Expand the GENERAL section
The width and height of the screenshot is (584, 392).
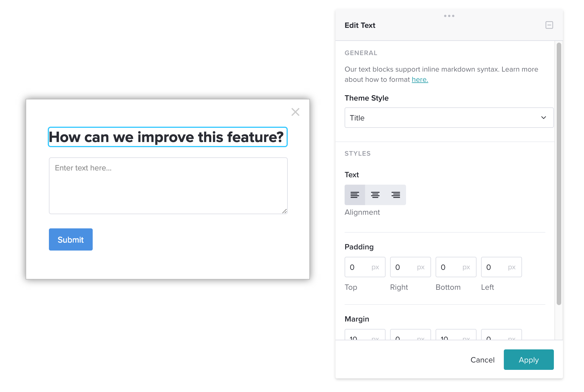361,53
